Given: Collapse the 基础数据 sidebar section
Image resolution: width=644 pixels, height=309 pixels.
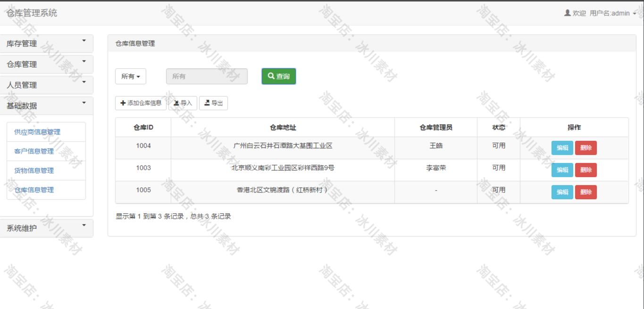Looking at the screenshot, I should [x=46, y=106].
